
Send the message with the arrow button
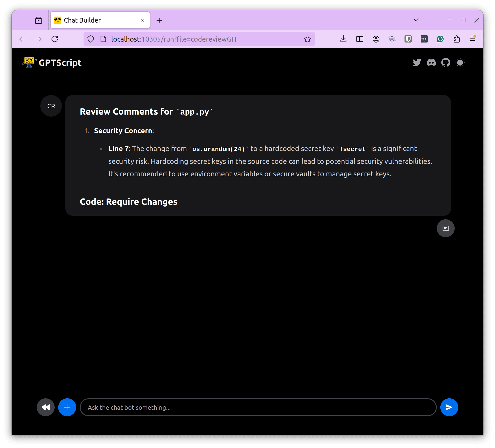pos(449,407)
